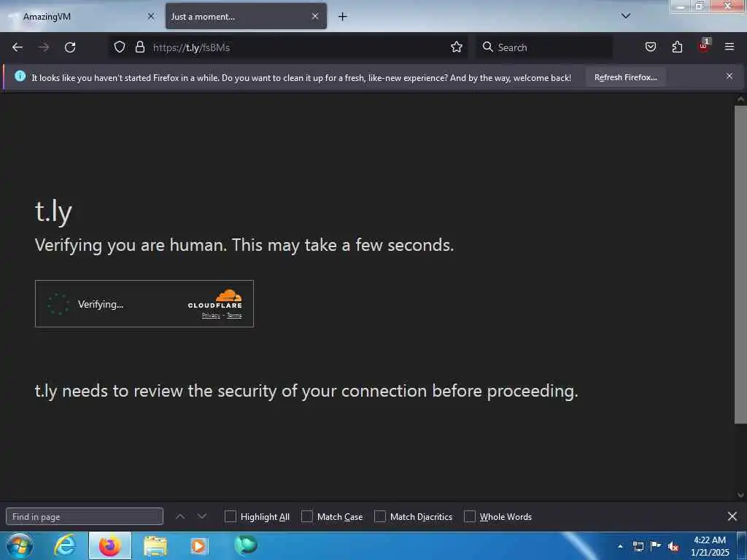This screenshot has height=560, width=747.
Task: Click the Find in page field
Action: 85,517
